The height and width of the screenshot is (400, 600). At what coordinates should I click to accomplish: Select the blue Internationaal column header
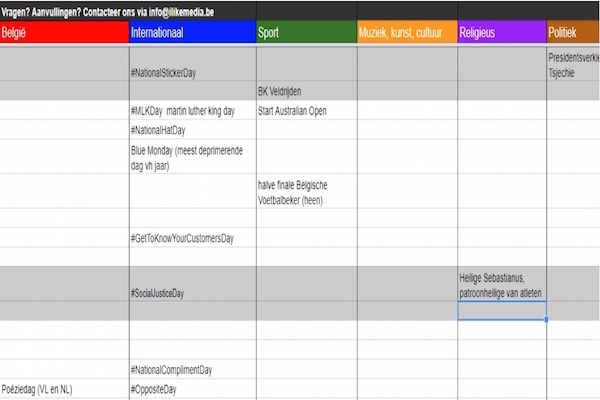click(193, 33)
